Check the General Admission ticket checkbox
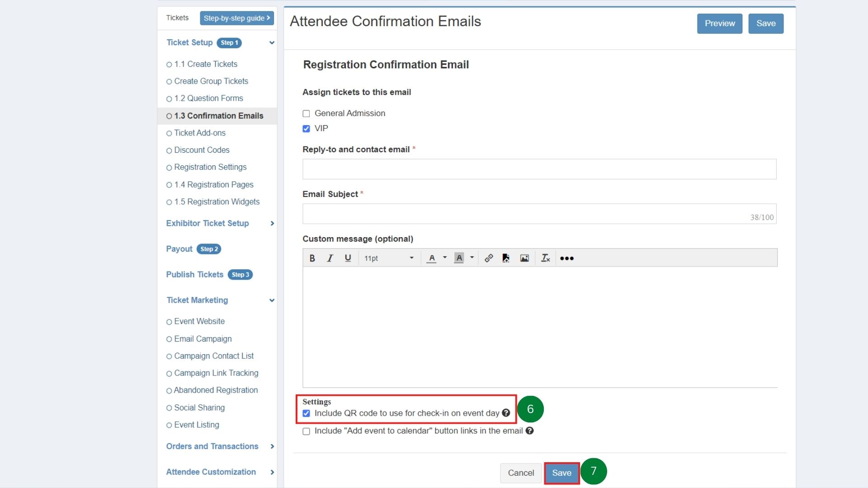 [x=306, y=113]
